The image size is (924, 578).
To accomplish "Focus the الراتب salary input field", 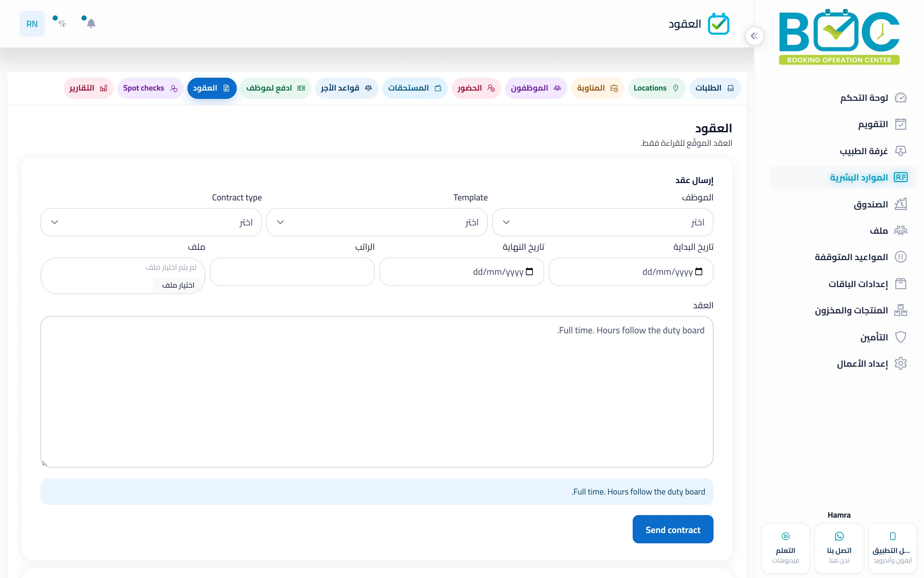I will click(292, 271).
